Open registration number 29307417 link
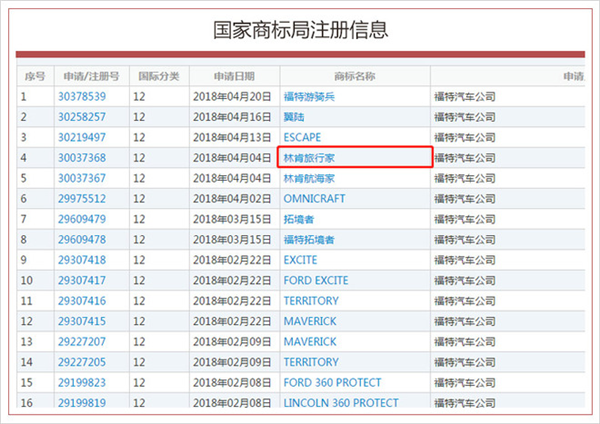The image size is (600, 424). [82, 280]
